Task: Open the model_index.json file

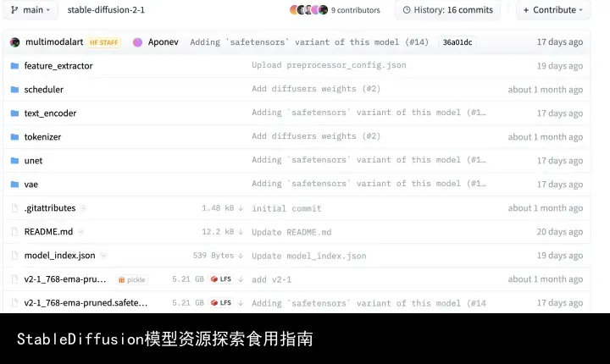Action: [59, 256]
